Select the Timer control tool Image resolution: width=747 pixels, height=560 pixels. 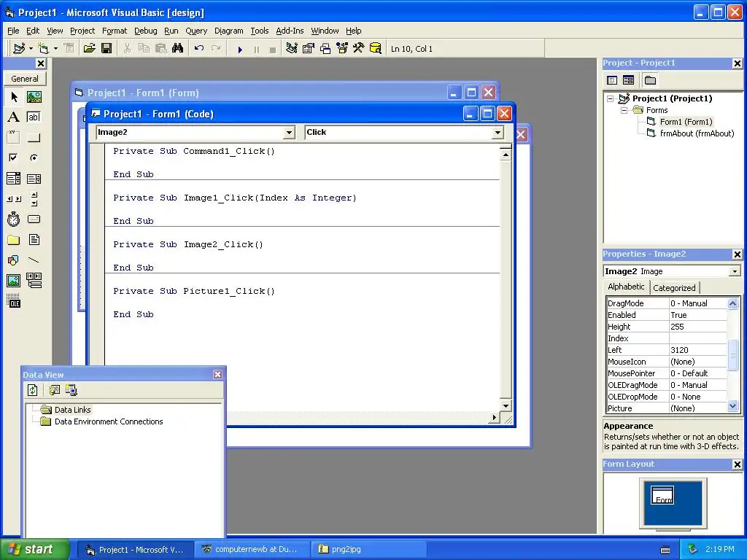pyautogui.click(x=14, y=219)
